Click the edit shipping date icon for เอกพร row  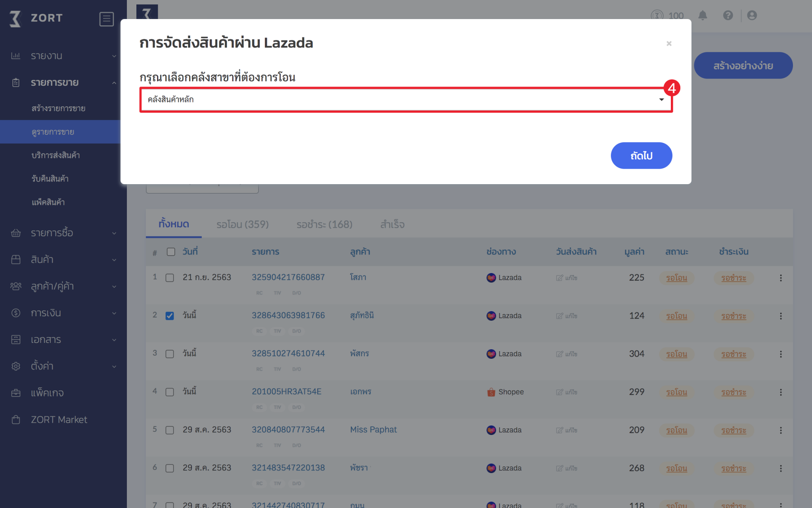tap(559, 392)
